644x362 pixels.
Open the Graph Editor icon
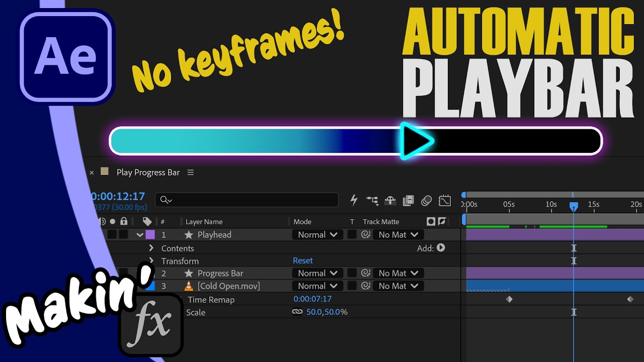pos(445,201)
